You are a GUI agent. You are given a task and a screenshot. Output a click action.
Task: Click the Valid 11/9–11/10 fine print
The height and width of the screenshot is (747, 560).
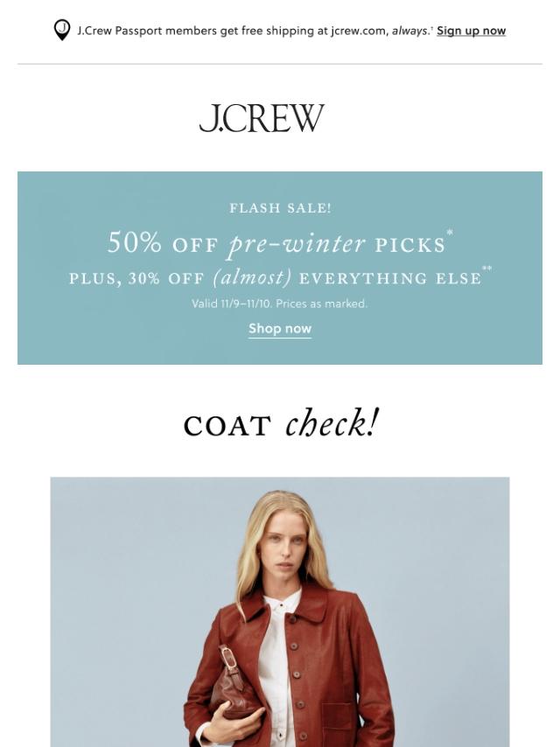280,304
